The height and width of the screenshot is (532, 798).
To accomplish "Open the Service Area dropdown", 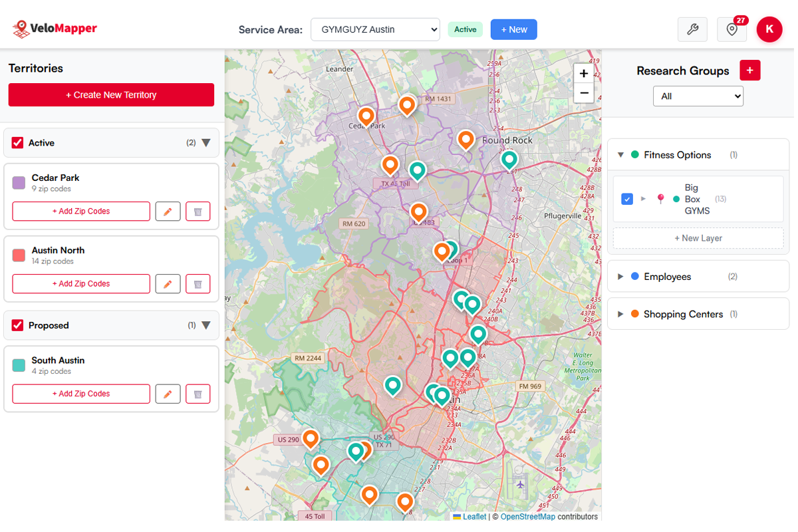I will tap(375, 29).
